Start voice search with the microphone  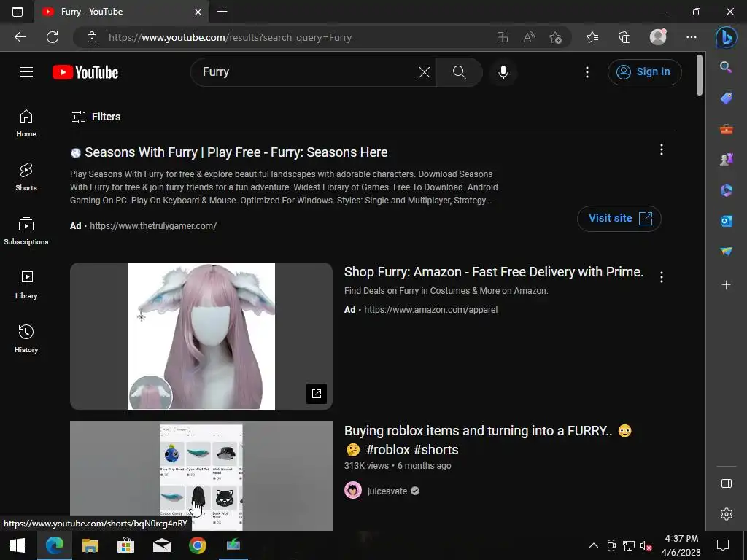pyautogui.click(x=503, y=72)
